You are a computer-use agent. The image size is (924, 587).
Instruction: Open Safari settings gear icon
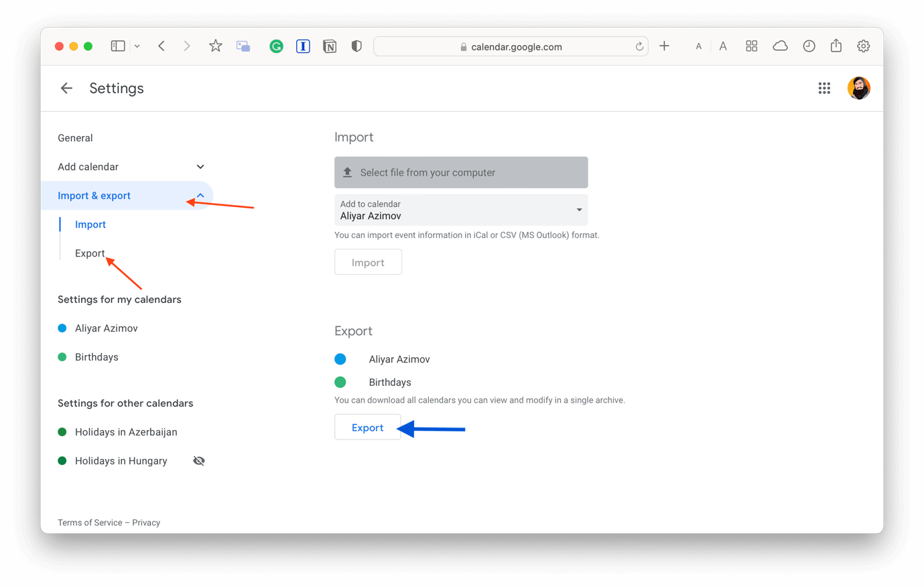coord(863,46)
